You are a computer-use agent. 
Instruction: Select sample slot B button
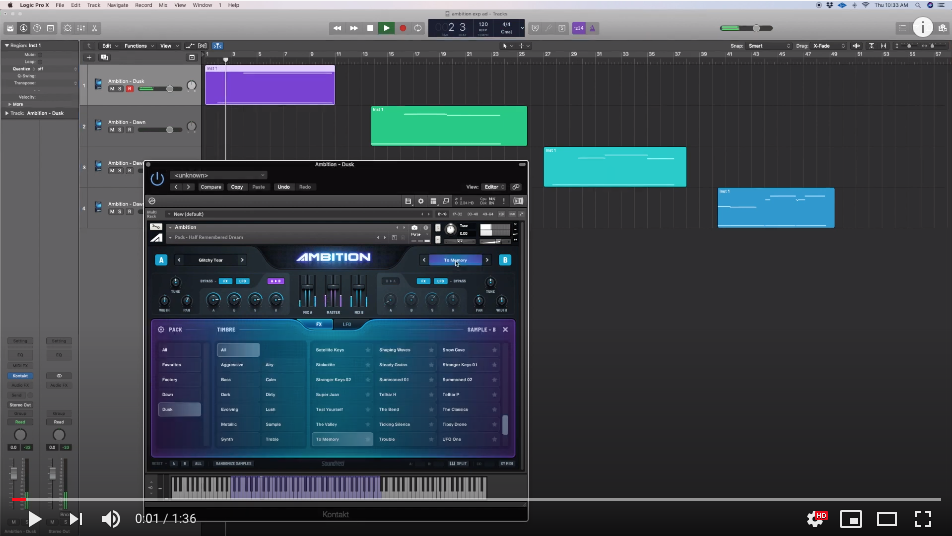pos(505,260)
